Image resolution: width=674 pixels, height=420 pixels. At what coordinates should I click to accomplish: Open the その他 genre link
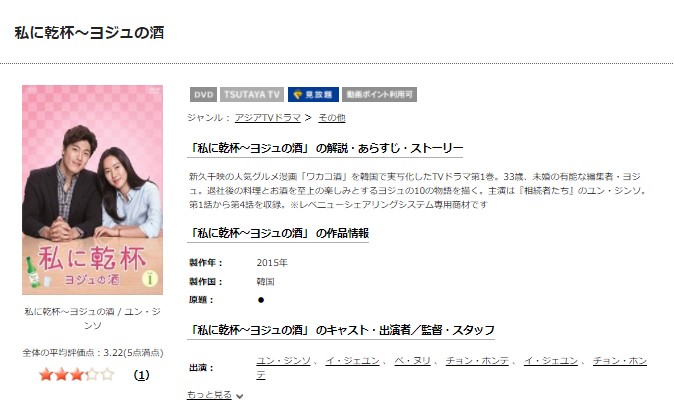[x=332, y=118]
